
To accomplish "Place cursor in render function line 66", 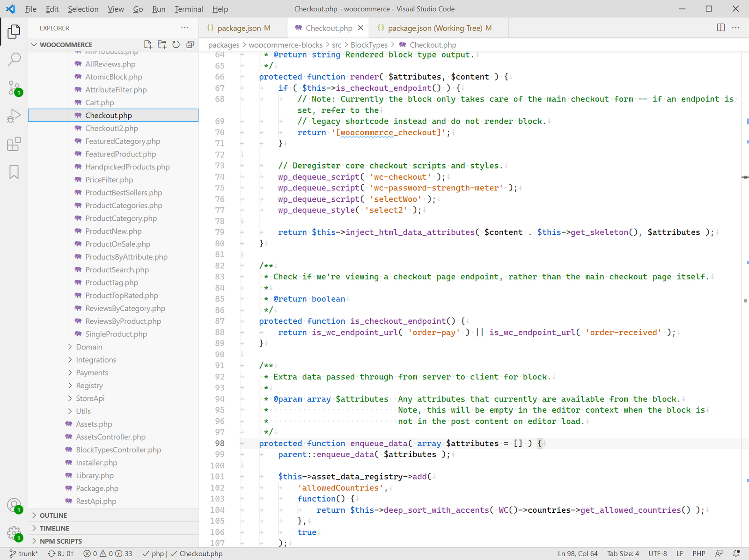I will tap(386, 77).
